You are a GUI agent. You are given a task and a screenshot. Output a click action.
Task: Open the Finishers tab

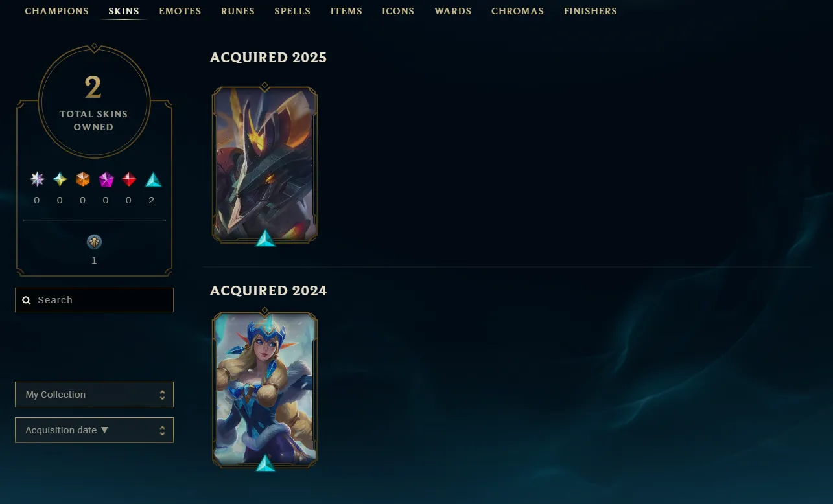(591, 11)
